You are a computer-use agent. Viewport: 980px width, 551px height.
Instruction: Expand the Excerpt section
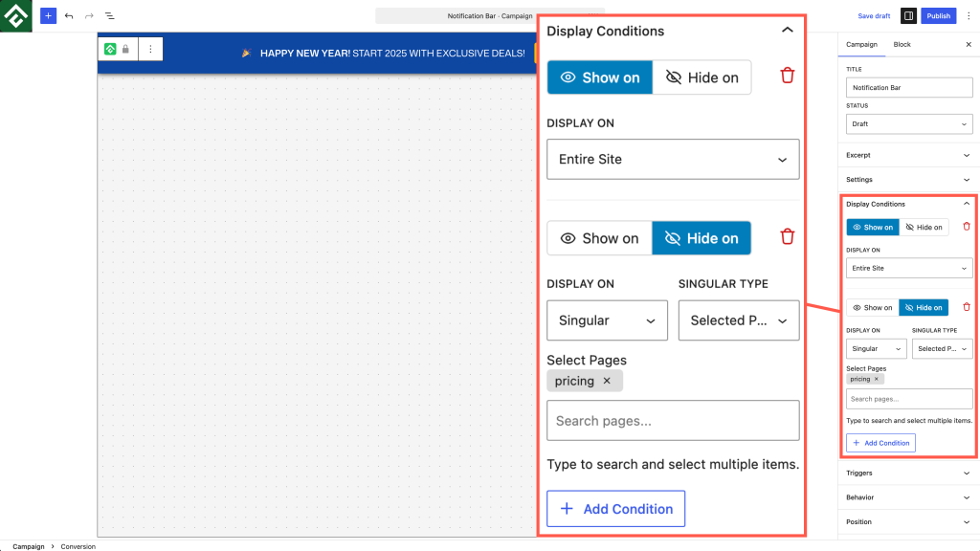(908, 155)
